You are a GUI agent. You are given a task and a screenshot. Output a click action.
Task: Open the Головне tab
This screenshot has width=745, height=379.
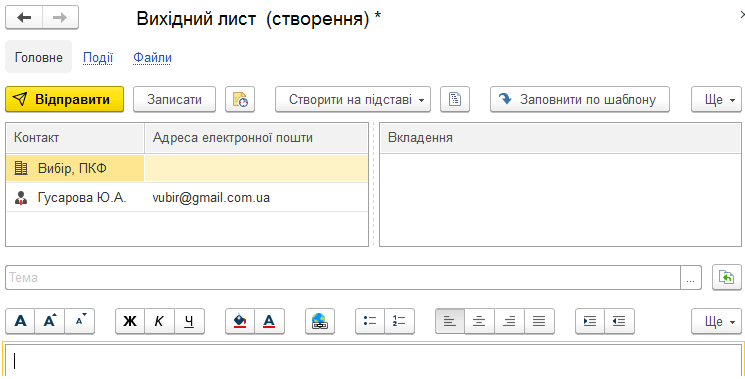pyautogui.click(x=38, y=57)
